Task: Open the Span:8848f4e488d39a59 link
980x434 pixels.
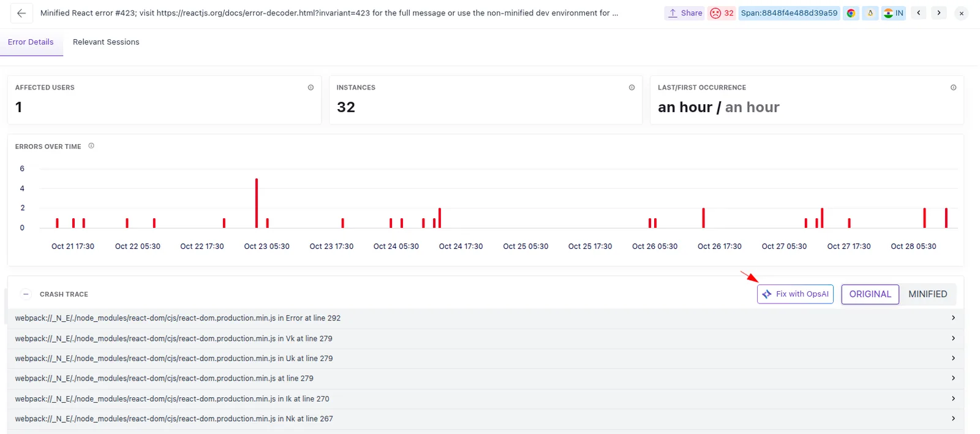Action: [789, 13]
